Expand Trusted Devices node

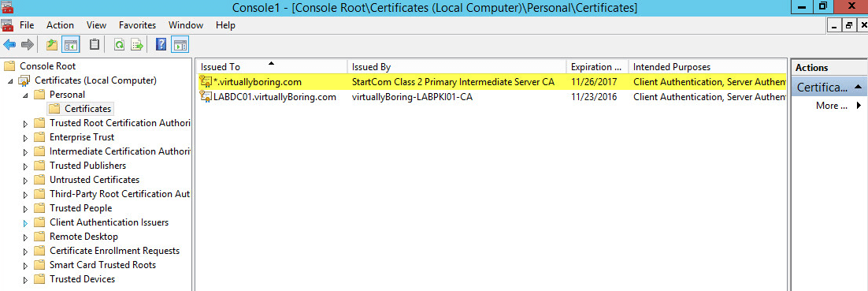(25, 280)
